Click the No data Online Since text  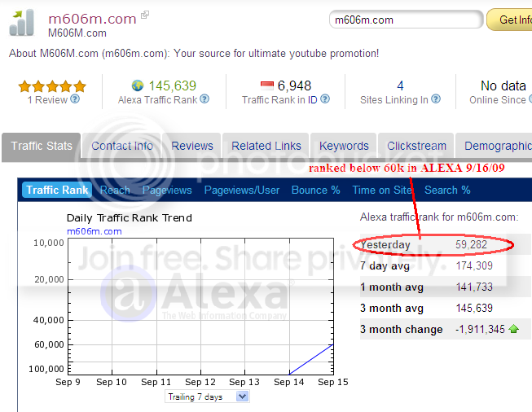click(503, 85)
